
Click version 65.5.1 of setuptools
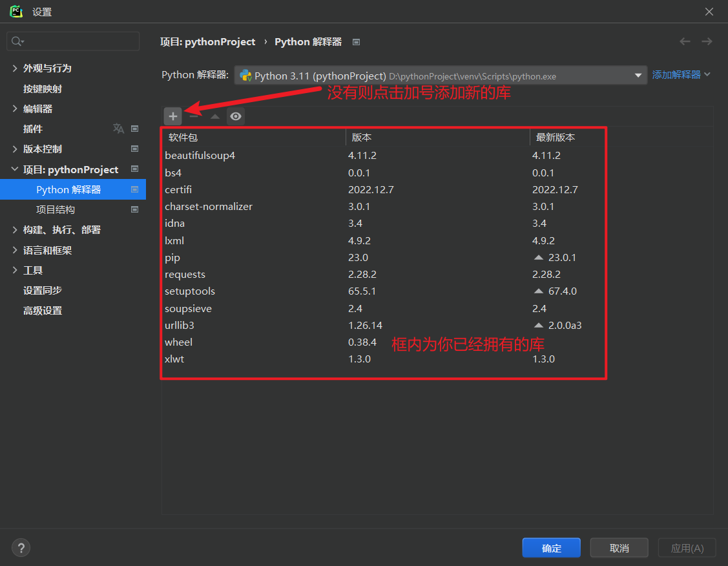click(x=362, y=291)
